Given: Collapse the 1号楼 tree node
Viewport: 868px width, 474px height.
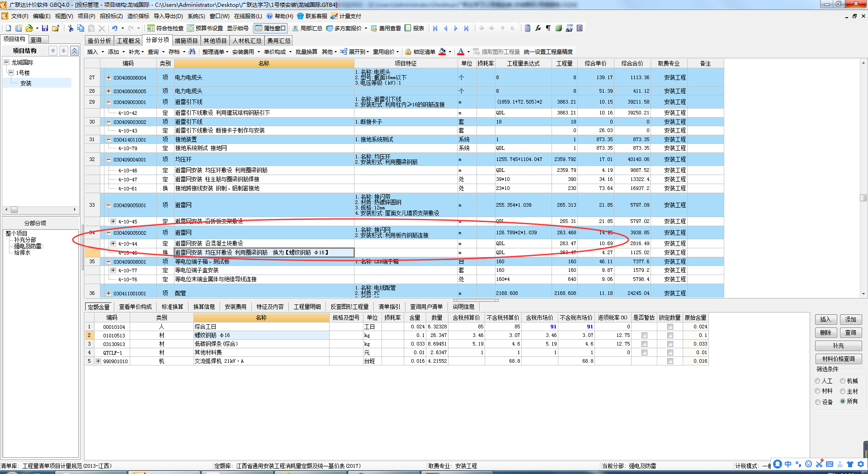Looking at the screenshot, I should pyautogui.click(x=11, y=72).
